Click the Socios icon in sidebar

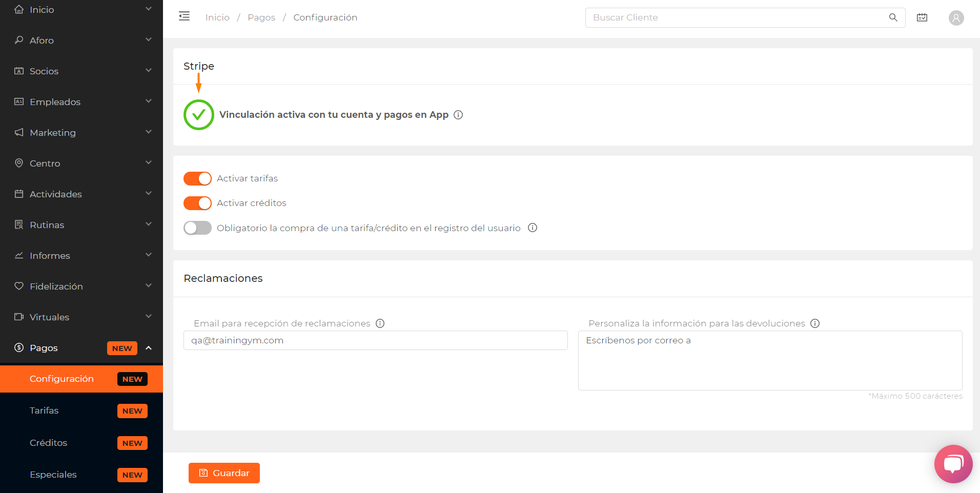click(x=19, y=71)
